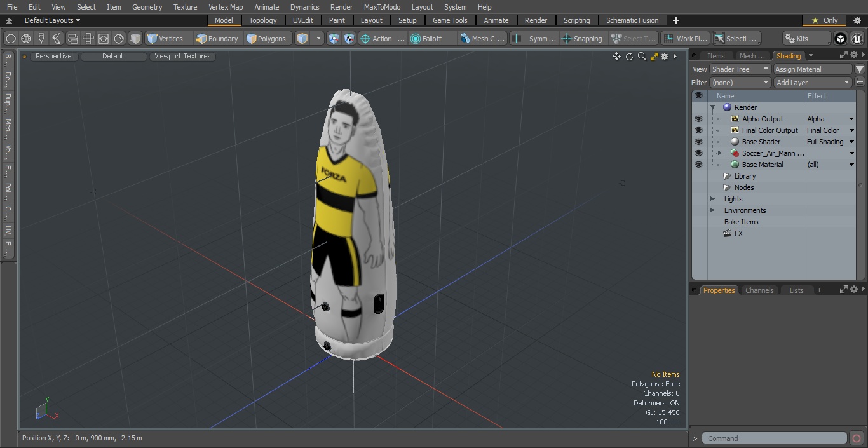Switch to the Topology layout tab

[263, 20]
